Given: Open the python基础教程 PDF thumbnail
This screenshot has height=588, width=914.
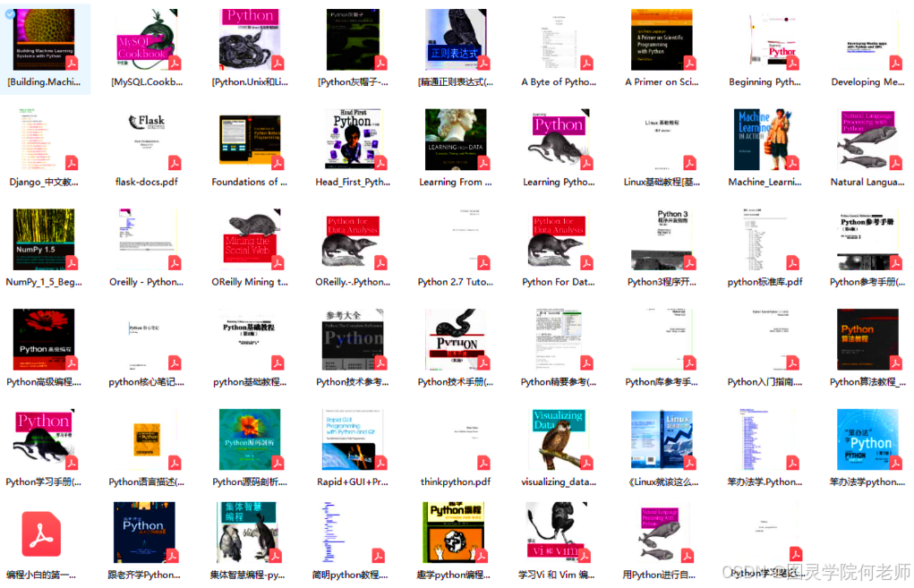Looking at the screenshot, I should click(x=250, y=340).
